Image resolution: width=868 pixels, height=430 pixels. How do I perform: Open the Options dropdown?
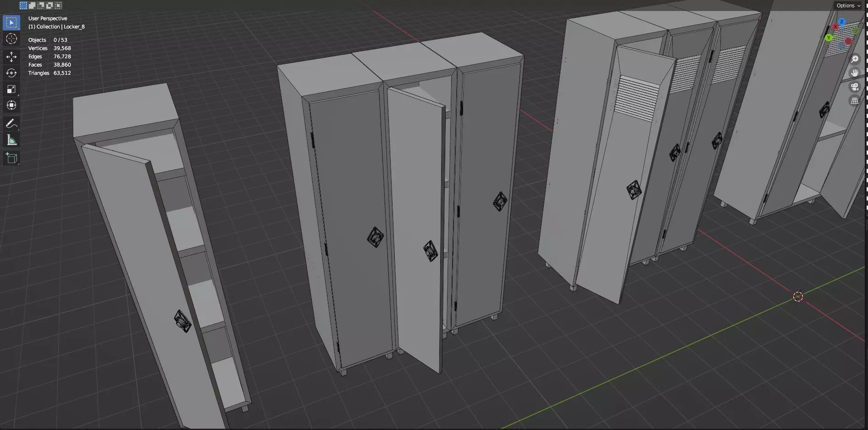[x=848, y=6]
